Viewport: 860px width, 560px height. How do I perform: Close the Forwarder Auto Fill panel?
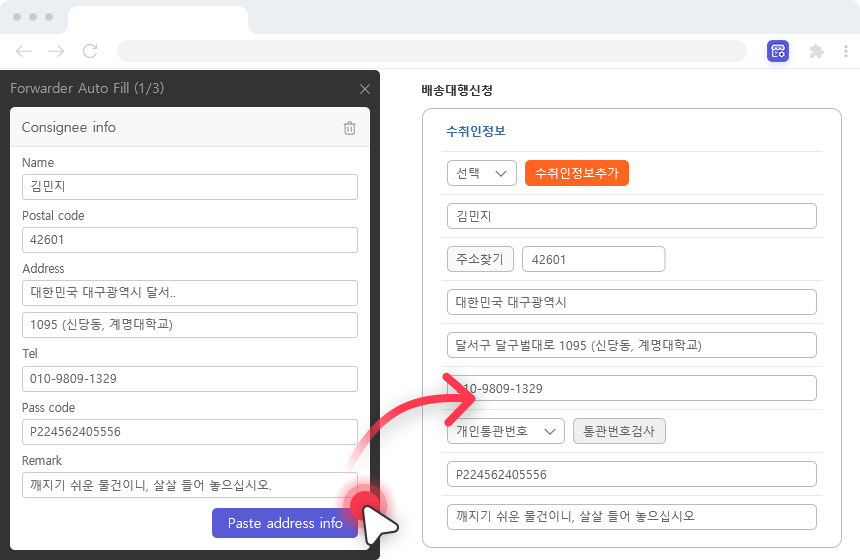(x=365, y=89)
